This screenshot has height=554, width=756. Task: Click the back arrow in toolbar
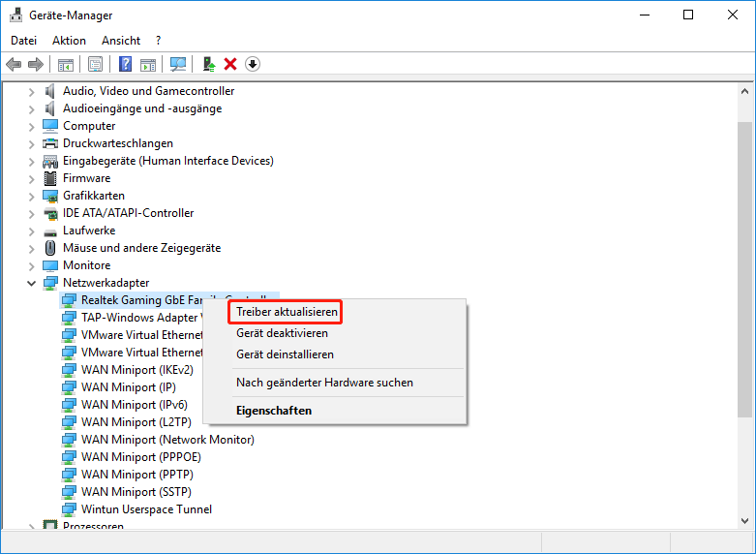click(x=14, y=64)
